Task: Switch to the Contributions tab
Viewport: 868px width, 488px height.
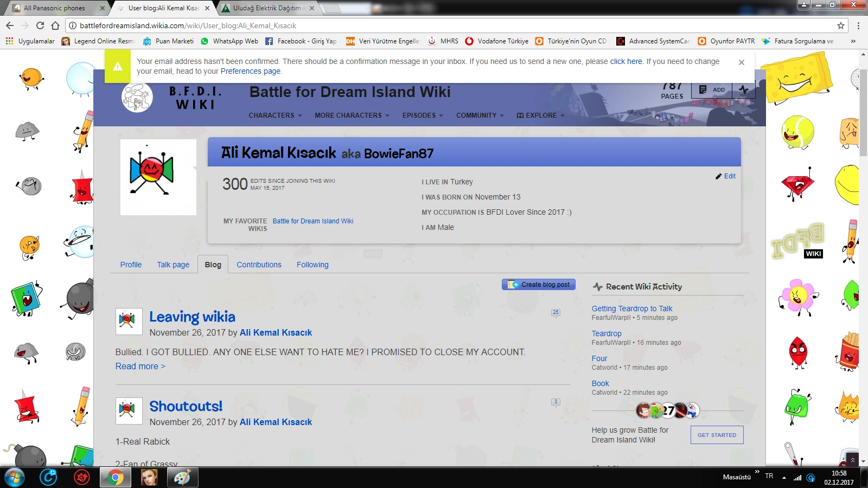Action: pos(259,265)
